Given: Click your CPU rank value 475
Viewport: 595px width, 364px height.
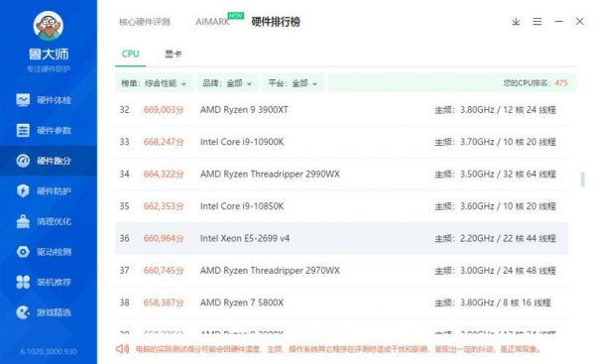Looking at the screenshot, I should click(x=561, y=83).
